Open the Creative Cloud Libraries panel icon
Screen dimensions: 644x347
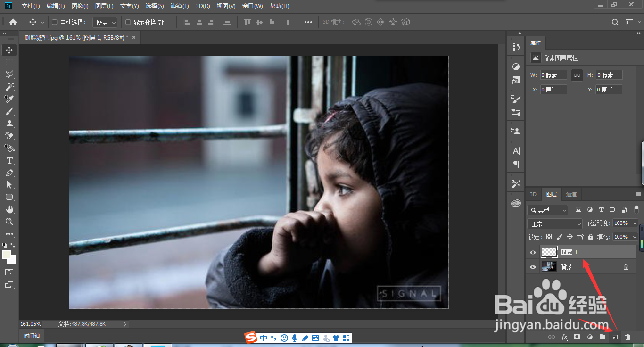click(516, 203)
